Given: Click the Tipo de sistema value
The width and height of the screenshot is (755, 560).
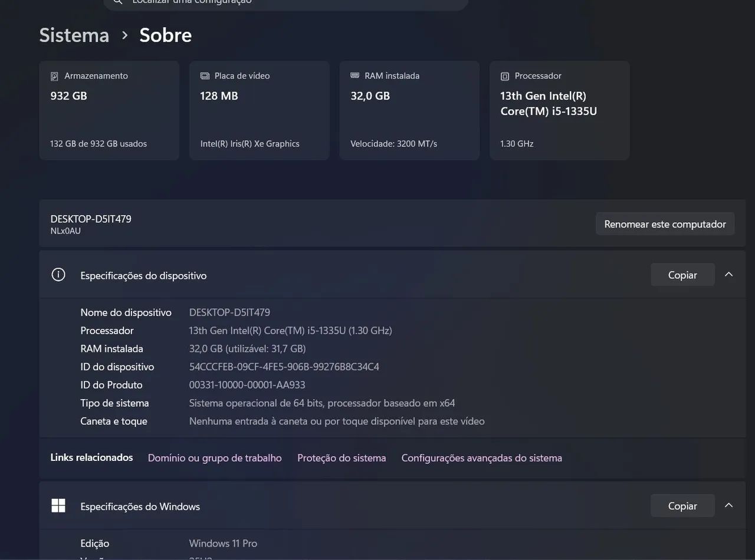Looking at the screenshot, I should 322,403.
